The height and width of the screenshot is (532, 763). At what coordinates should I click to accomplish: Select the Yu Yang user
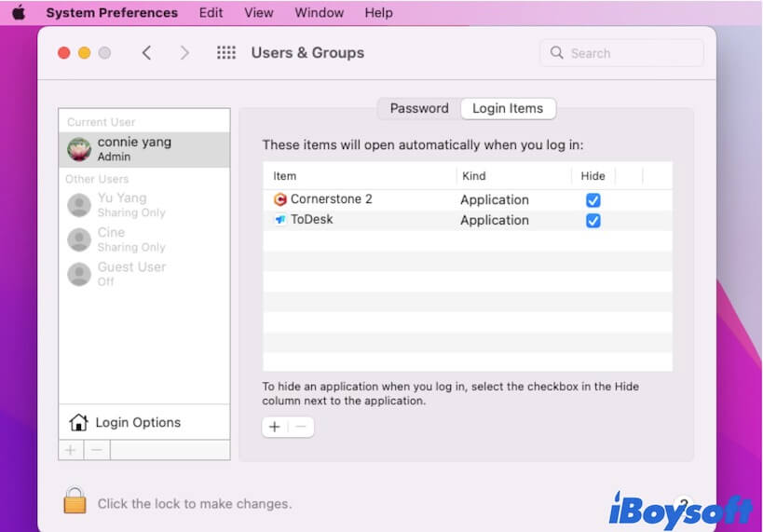144,205
